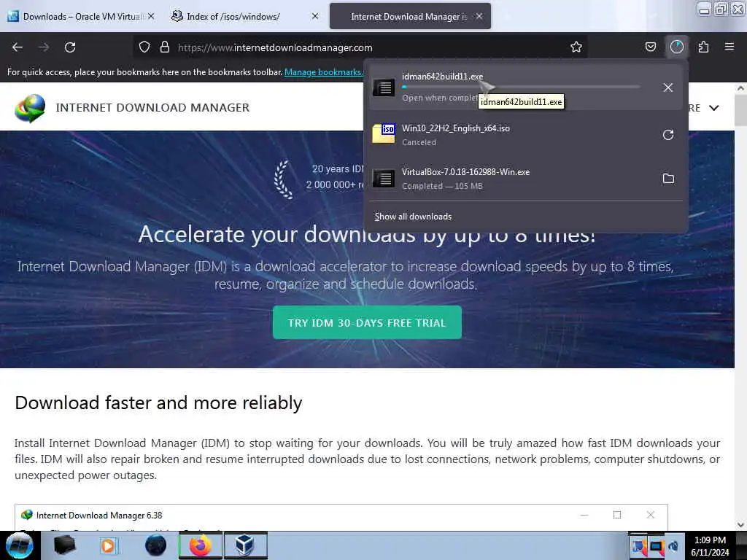Open VirtualBox from the taskbar
The width and height of the screenshot is (747, 560).
tap(245, 545)
